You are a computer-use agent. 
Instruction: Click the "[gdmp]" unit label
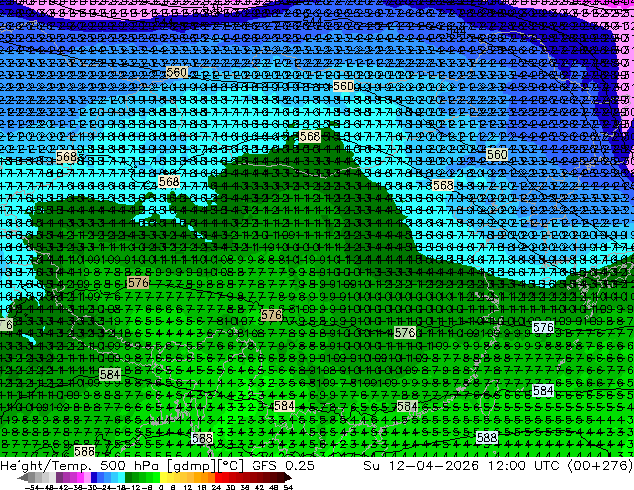191,466
